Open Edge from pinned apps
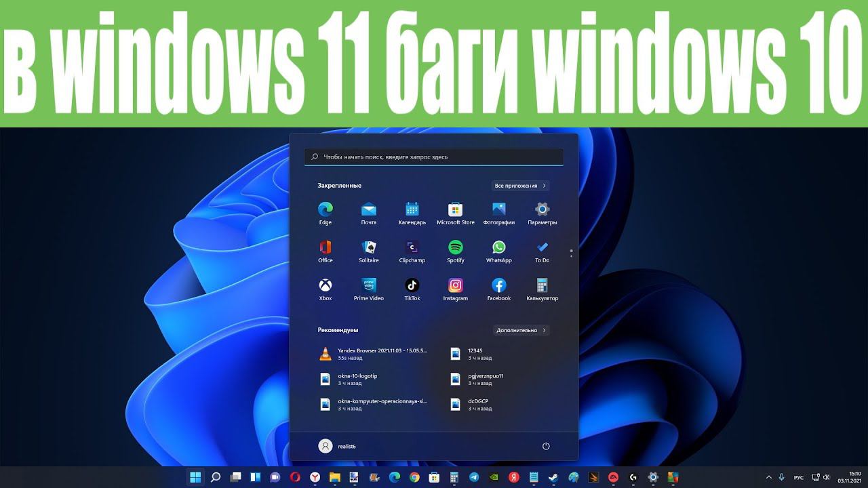The height and width of the screenshot is (488, 868). pyautogui.click(x=325, y=213)
